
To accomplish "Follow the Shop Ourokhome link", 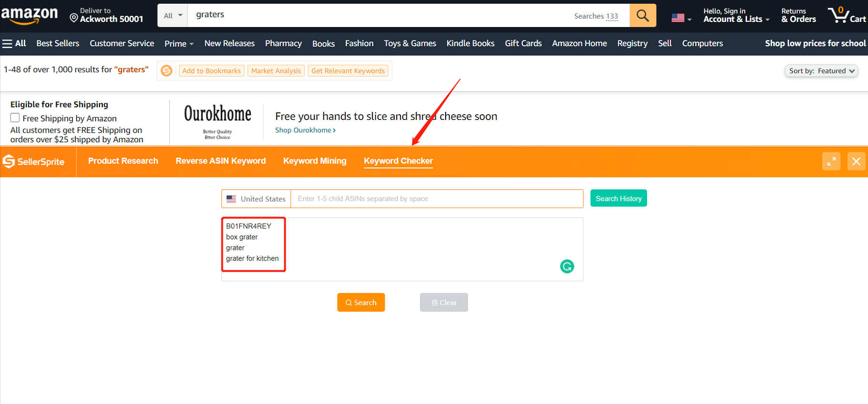I will 305,130.
